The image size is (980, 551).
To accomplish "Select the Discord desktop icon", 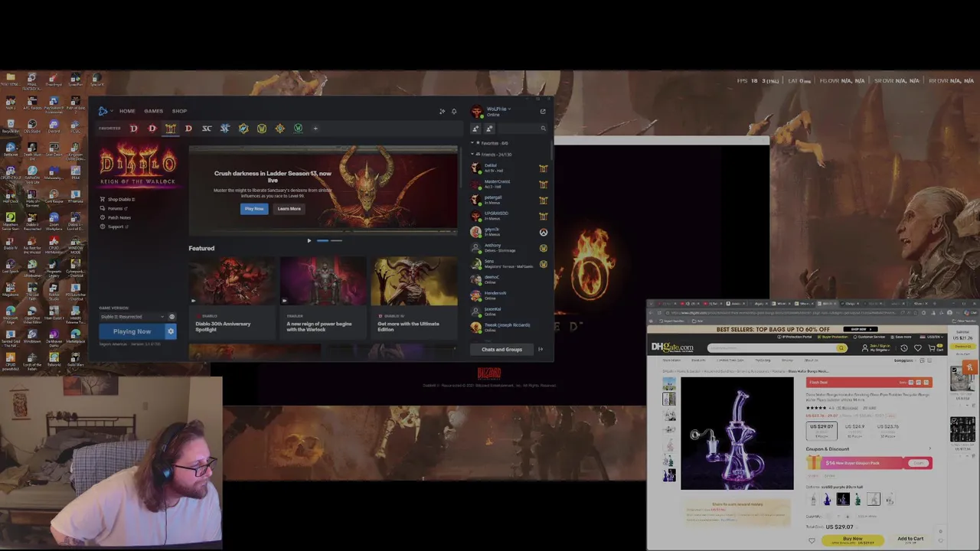I will coord(54,127).
